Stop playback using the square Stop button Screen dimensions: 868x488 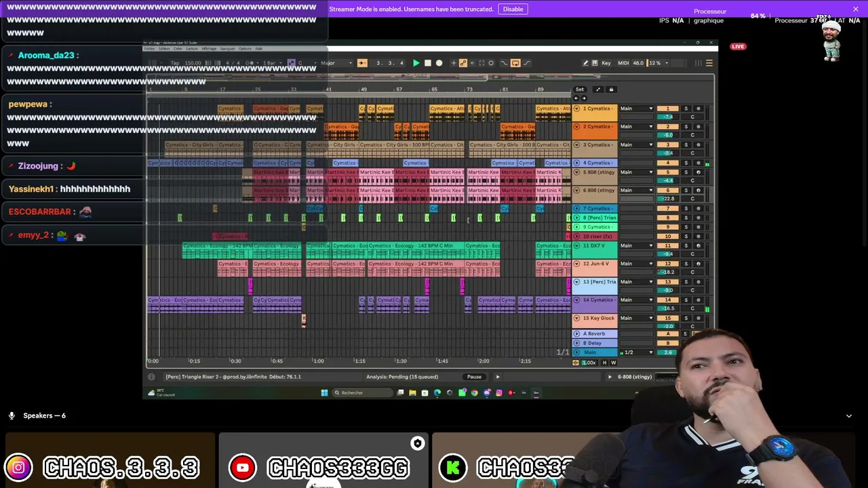tap(428, 63)
